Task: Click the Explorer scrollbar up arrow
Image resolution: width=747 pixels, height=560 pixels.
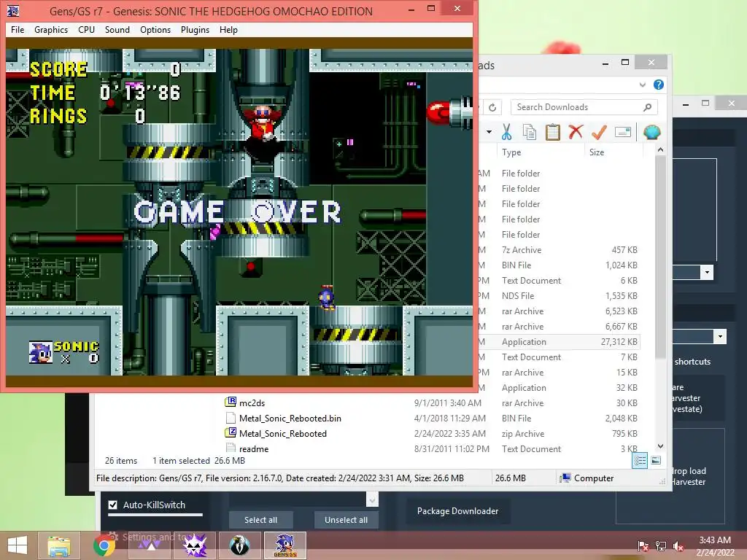Action: coord(660,149)
